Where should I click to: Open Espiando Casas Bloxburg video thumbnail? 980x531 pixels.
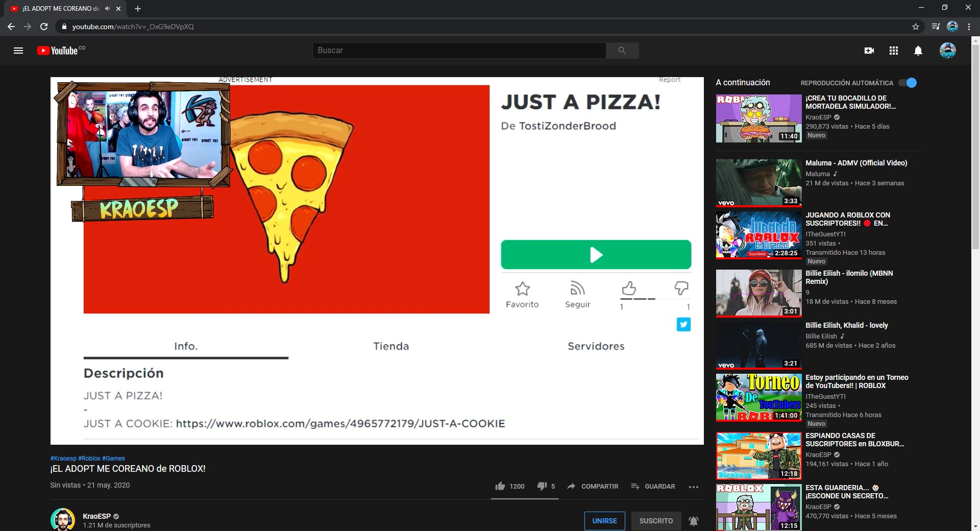click(x=758, y=456)
